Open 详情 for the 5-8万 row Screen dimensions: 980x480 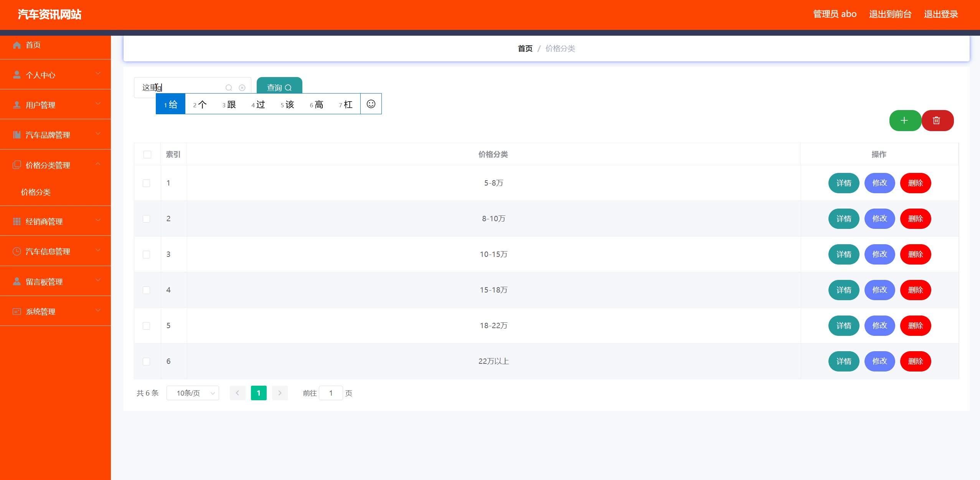[x=844, y=183]
